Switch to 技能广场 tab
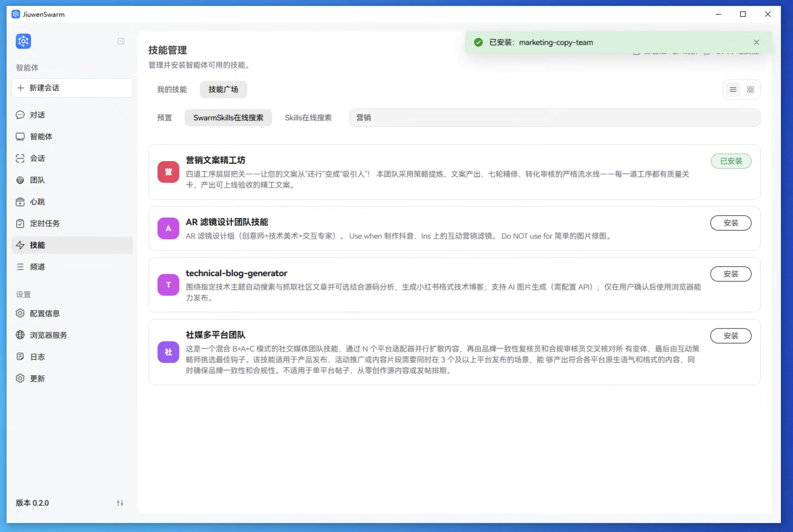793x532 pixels. click(x=223, y=89)
